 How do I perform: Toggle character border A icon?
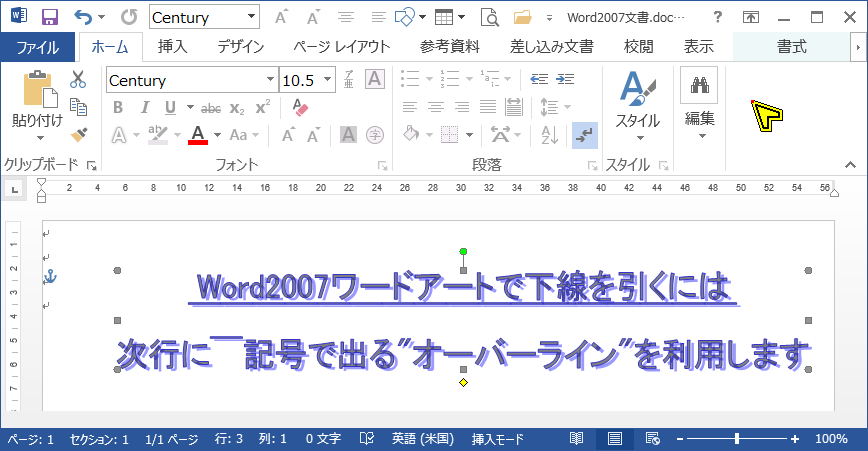point(375,79)
